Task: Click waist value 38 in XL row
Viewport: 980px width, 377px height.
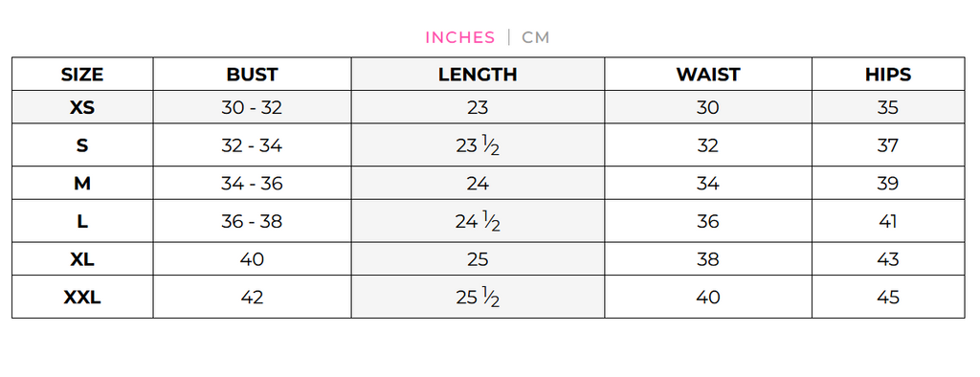Action: [x=708, y=259]
